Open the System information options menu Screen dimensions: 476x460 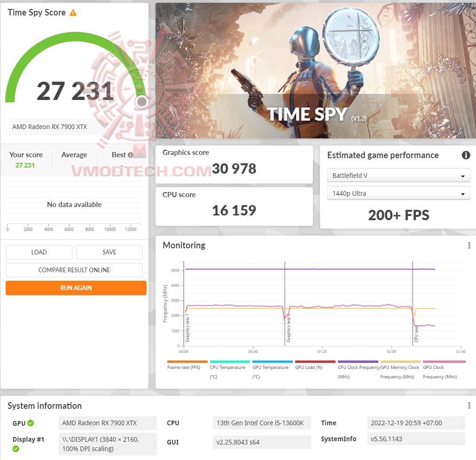click(468, 405)
